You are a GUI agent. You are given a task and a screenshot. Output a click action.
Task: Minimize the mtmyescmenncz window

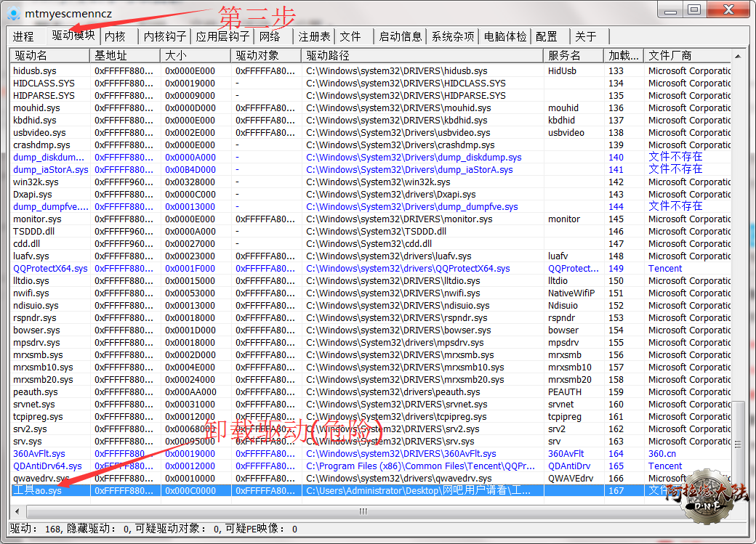point(670,9)
